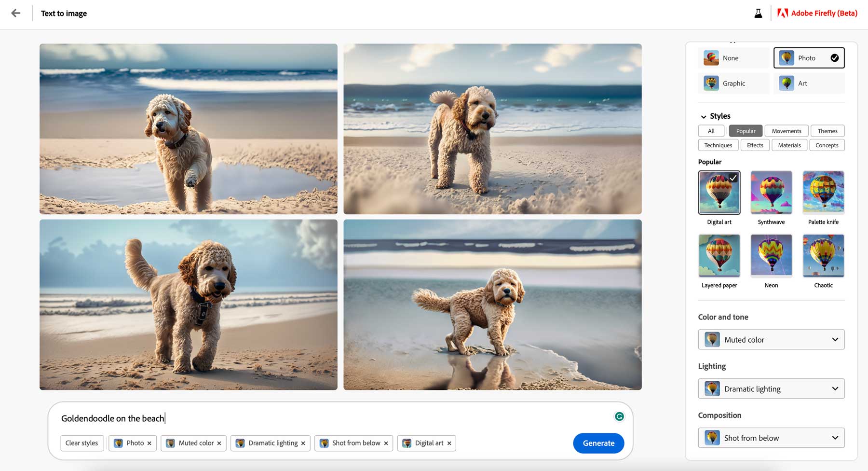868x471 pixels.
Task: Remove the Muted color style tag
Action: [219, 443]
